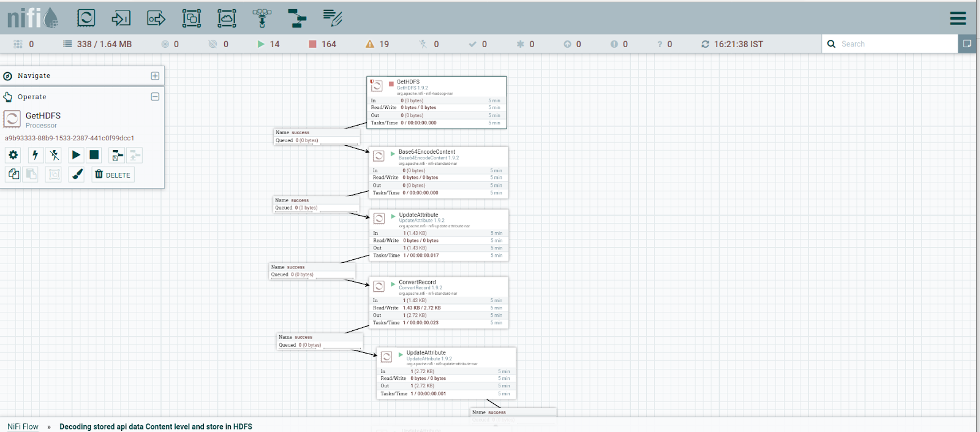Go to NiFi Flow breadcrumb

tap(23, 426)
